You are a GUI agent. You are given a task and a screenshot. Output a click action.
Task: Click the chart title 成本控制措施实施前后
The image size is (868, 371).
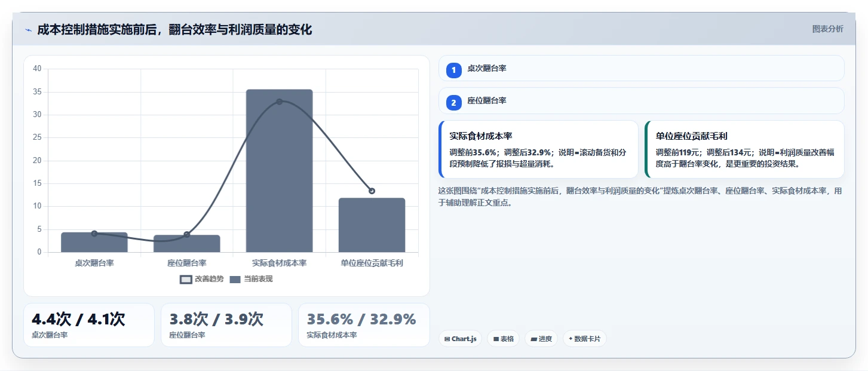pyautogui.click(x=174, y=30)
